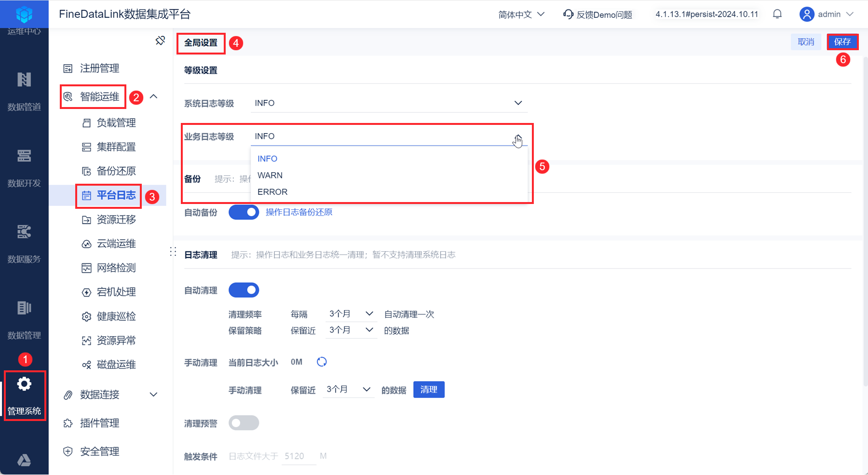Refresh the current log size

click(322, 362)
